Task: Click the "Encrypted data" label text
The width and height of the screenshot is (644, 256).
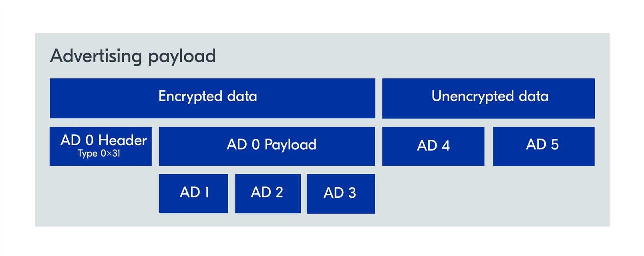Action: 207,96
